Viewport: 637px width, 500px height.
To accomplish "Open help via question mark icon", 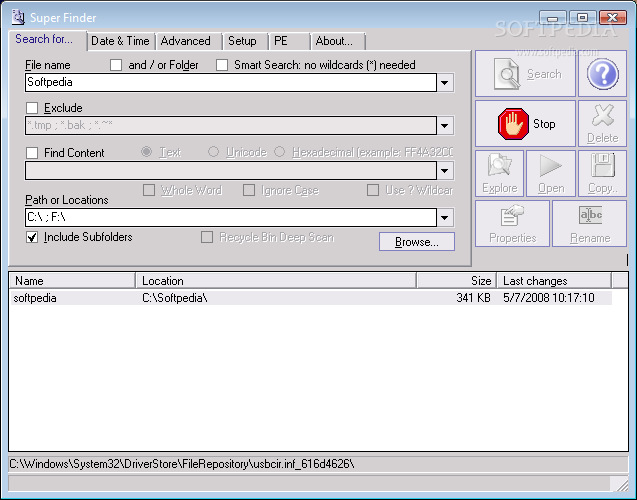I will [602, 74].
